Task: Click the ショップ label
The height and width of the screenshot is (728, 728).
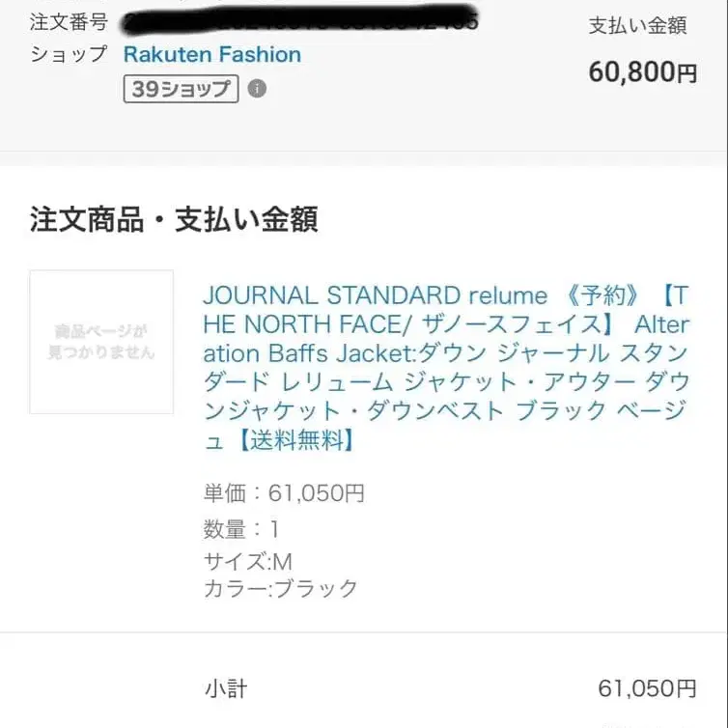Action: pyautogui.click(x=69, y=54)
